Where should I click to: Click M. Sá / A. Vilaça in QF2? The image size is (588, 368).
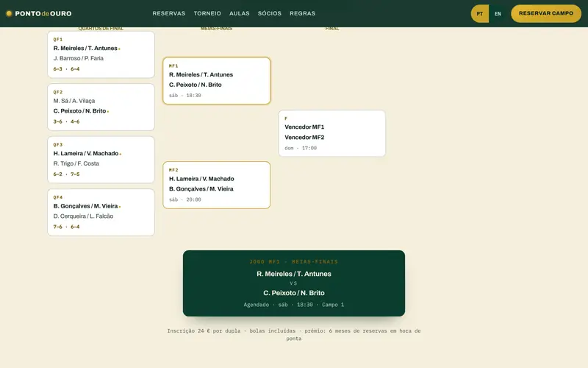tap(74, 101)
